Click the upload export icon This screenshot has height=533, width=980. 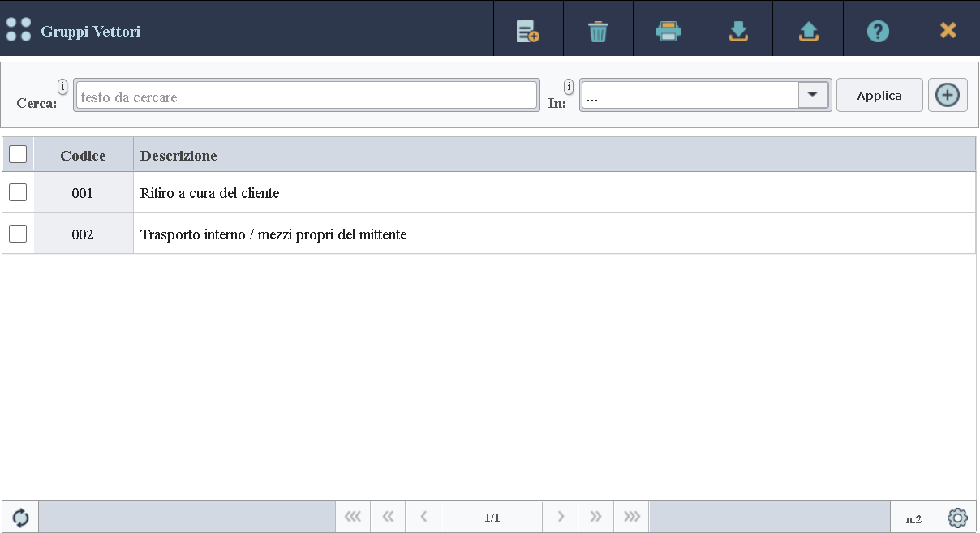(x=808, y=32)
